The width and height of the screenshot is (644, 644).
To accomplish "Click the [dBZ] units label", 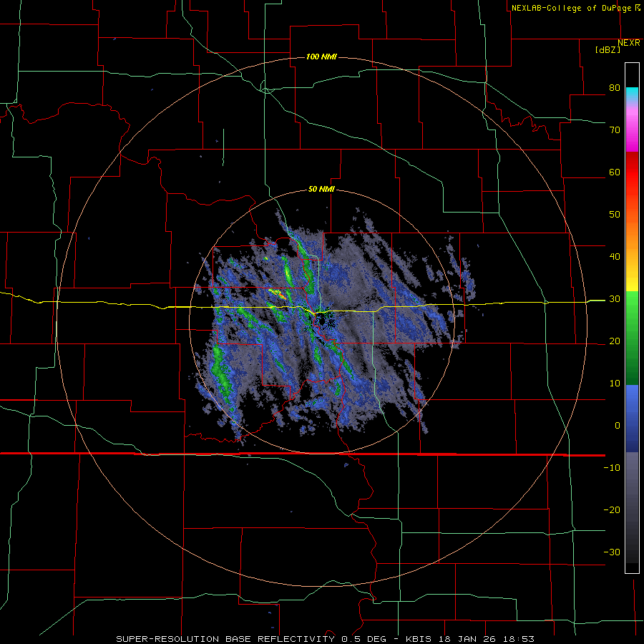I will click(608, 49).
